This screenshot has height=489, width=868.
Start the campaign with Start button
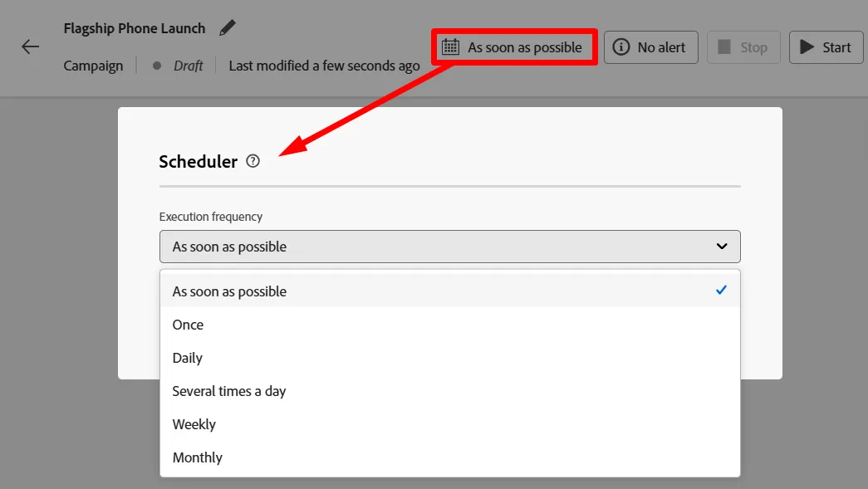826,47
